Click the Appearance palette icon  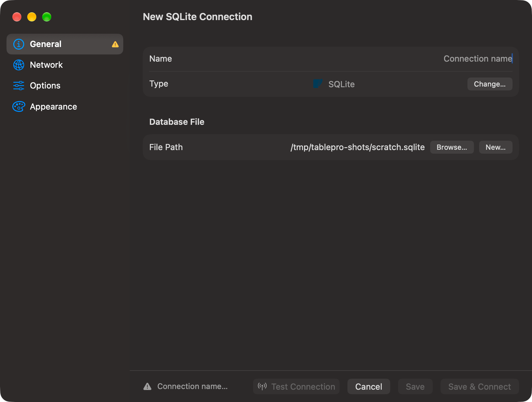(18, 106)
